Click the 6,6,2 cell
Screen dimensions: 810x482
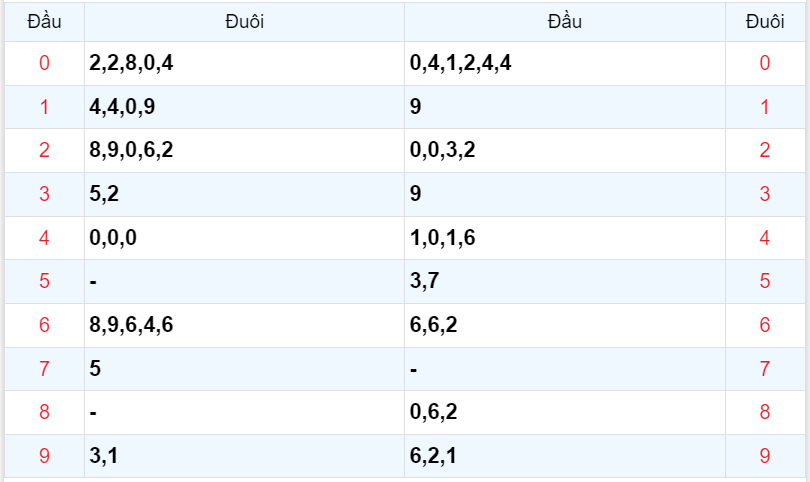[434, 325]
